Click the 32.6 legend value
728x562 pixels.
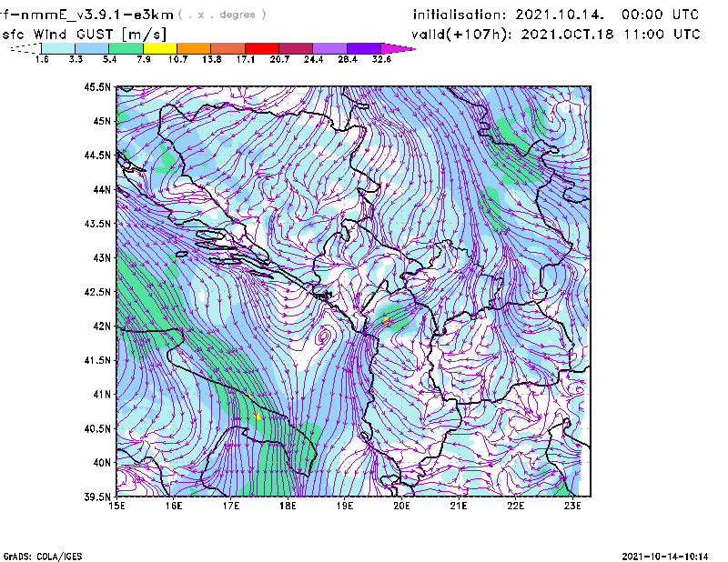[381, 59]
